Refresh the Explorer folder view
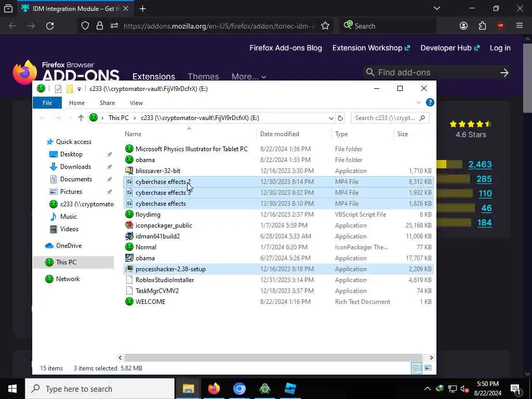 click(340, 118)
